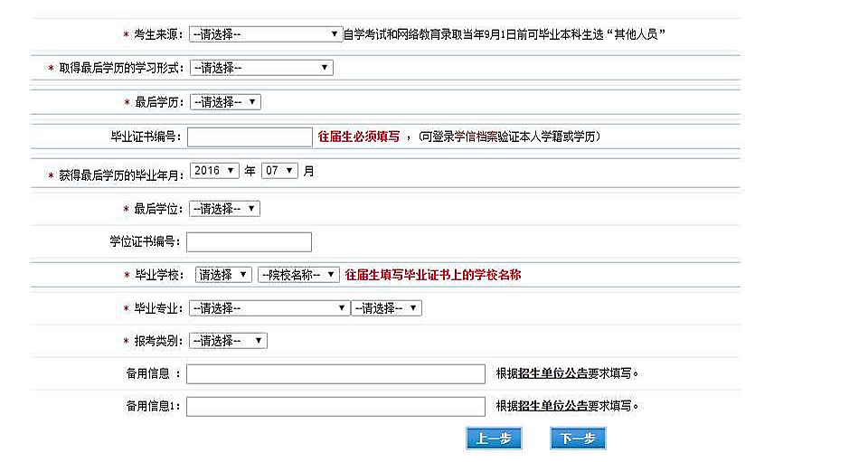This screenshot has height=462, width=868.
Task: Expand the 院校名称 dropdown
Action: pyautogui.click(x=298, y=275)
